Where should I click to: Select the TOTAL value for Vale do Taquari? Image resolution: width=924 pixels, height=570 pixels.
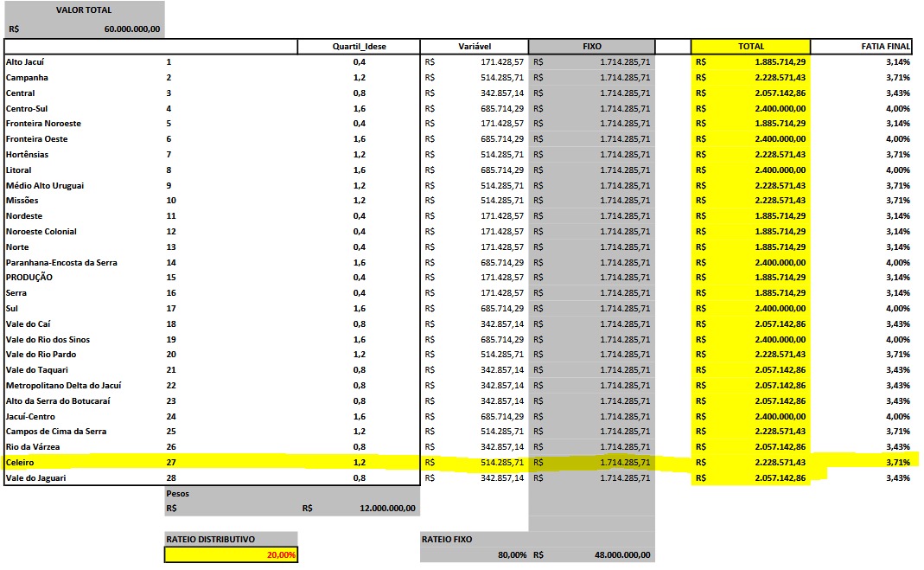point(781,370)
